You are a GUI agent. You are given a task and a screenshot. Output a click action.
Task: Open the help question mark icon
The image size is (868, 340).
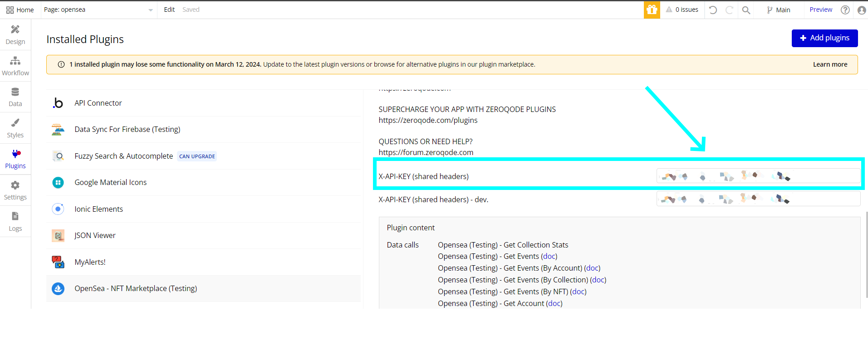845,10
